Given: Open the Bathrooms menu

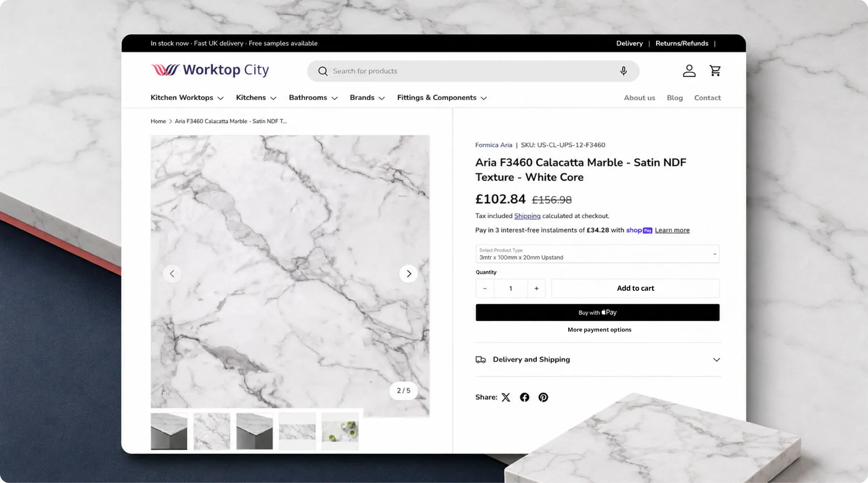Looking at the screenshot, I should 313,98.
